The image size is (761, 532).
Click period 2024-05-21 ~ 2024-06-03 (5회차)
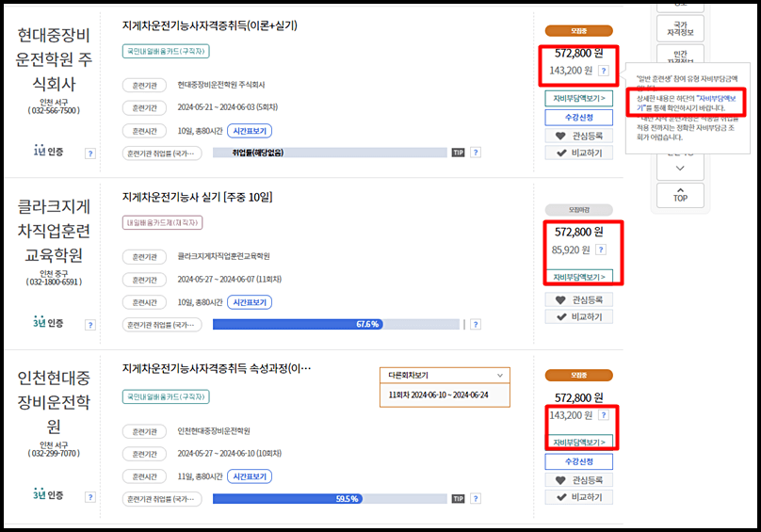click(228, 107)
